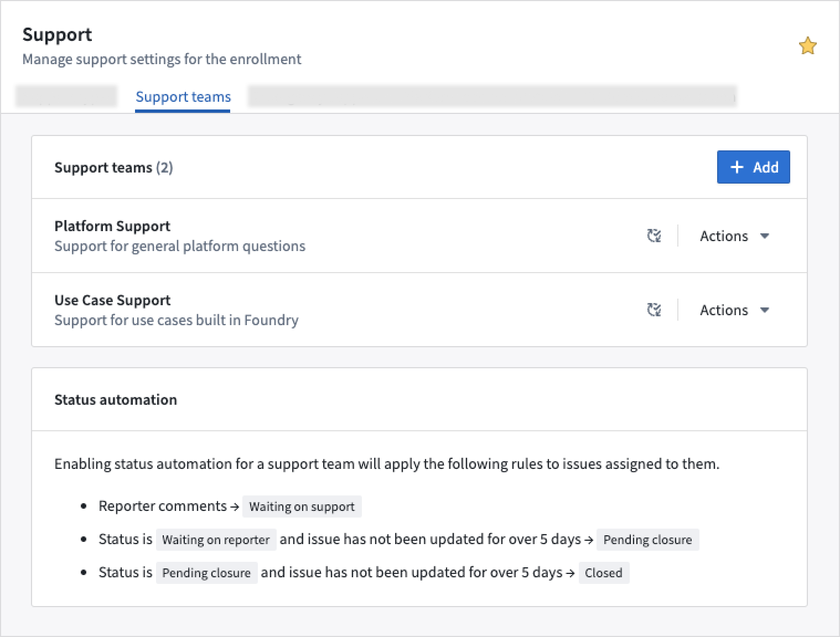Viewport: 840px width, 637px height.
Task: Click the "Status automation" section heading
Action: (116, 400)
